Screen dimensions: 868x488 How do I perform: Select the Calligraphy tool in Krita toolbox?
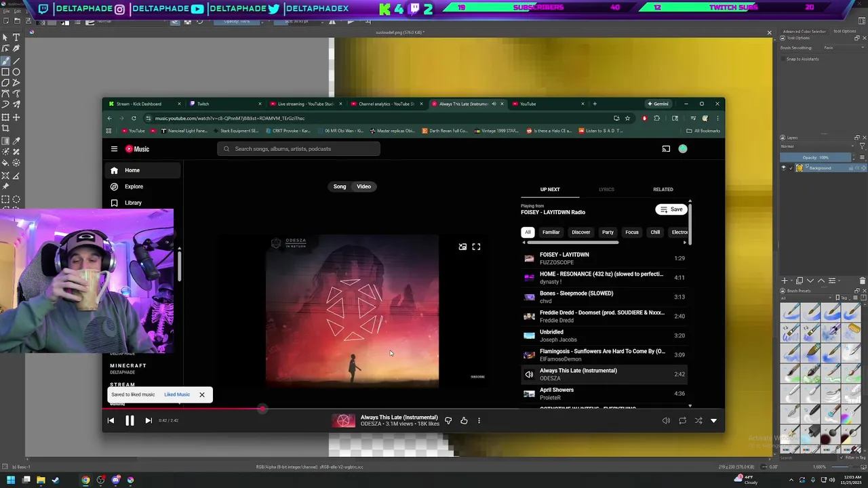click(16, 48)
